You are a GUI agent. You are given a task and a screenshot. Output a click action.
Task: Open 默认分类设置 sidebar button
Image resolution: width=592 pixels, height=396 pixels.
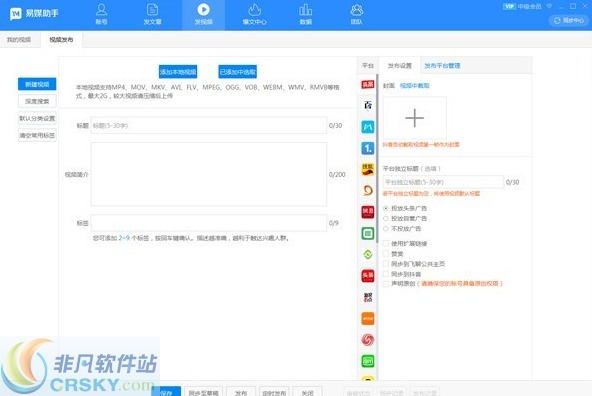(37, 118)
